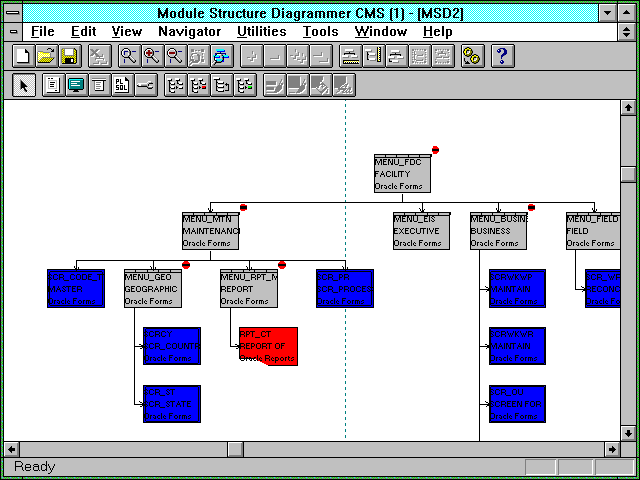The height and width of the screenshot is (480, 640).
Task: Click the New diagram icon
Action: (x=22, y=56)
